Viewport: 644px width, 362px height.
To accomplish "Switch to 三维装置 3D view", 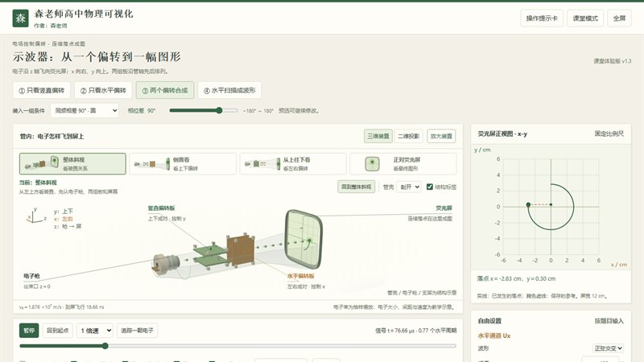I will [378, 136].
